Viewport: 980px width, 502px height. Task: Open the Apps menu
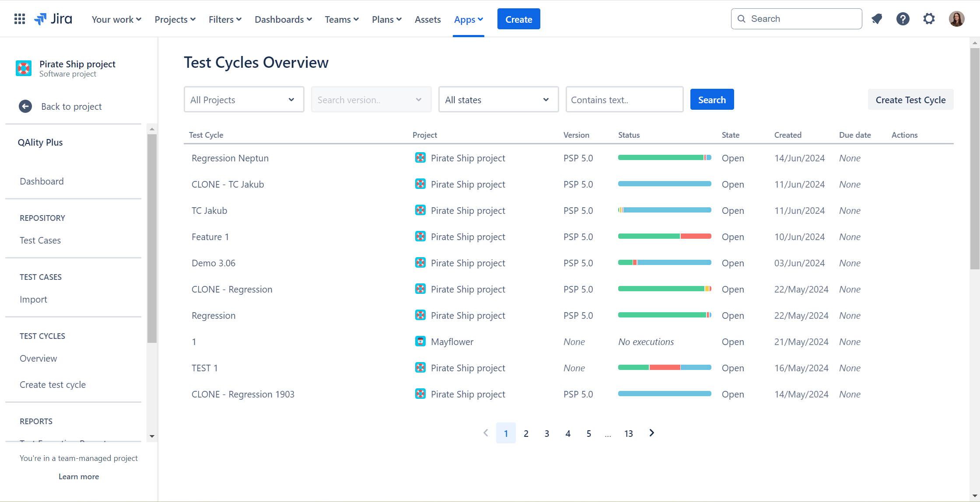pos(468,19)
